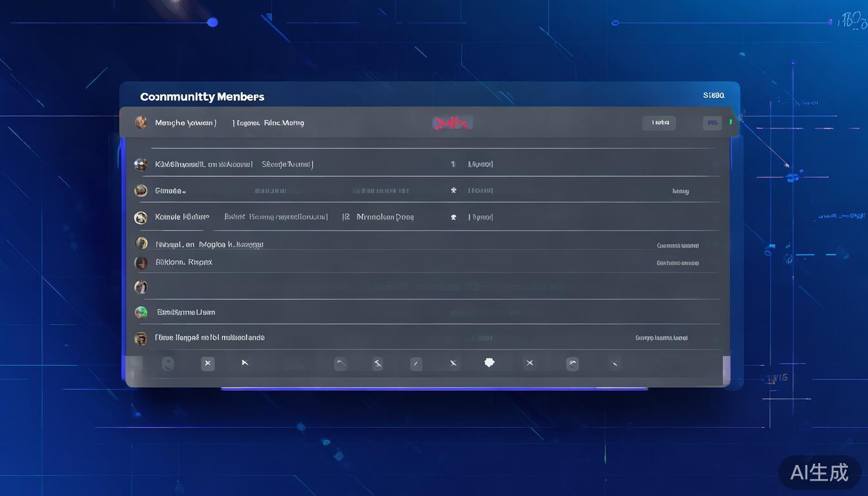Toggle the small switch with green indicator
Screen dimensions: 868x496
[713, 123]
